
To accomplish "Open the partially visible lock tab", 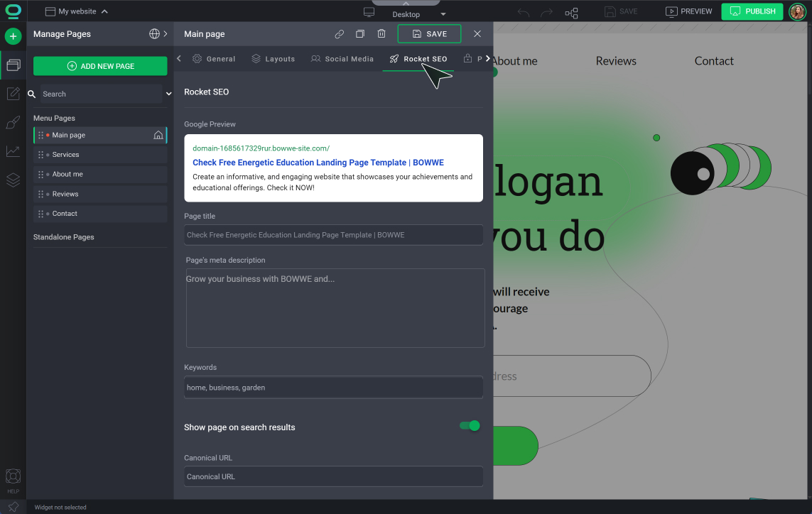I will [x=472, y=59].
